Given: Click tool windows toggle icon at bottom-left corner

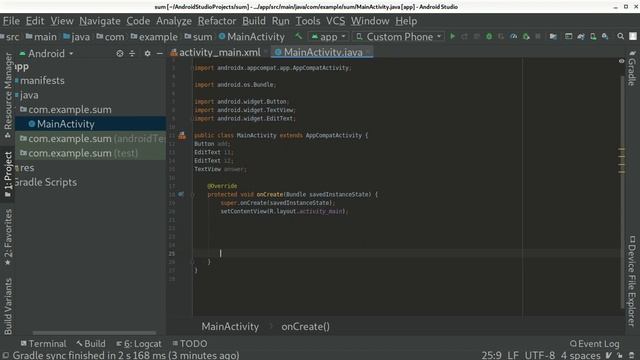Looking at the screenshot, I should click(x=6, y=355).
